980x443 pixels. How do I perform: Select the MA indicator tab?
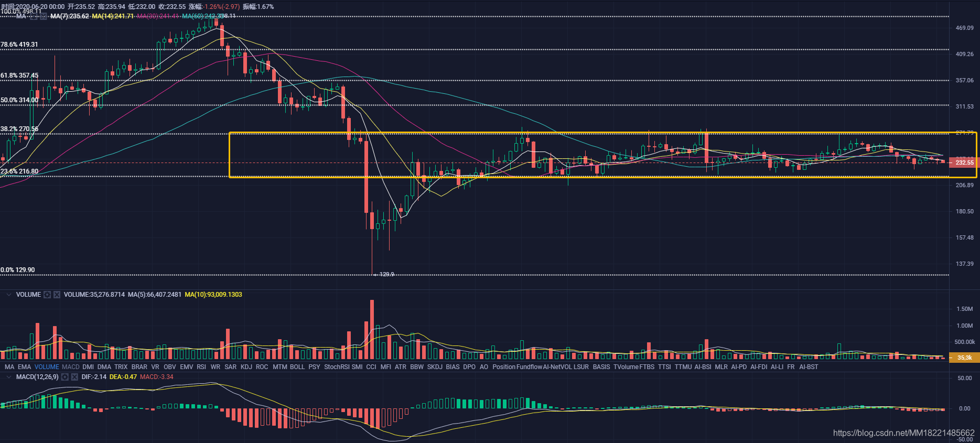pos(9,367)
